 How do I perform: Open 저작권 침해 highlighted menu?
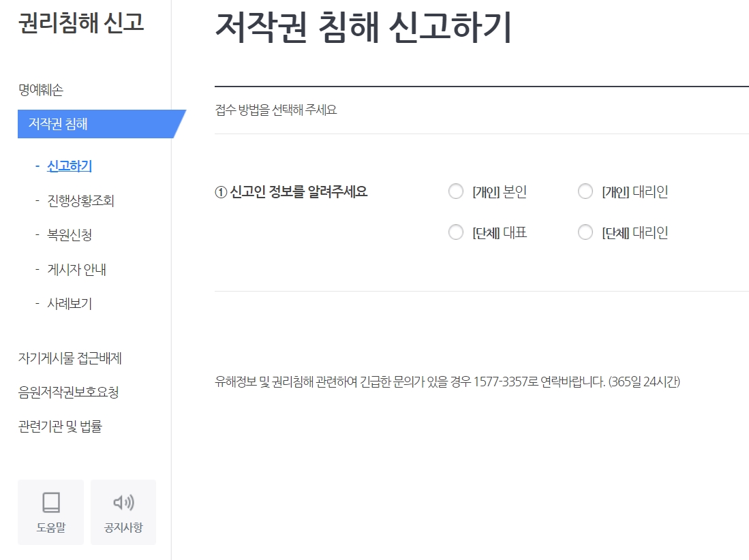pos(102,124)
